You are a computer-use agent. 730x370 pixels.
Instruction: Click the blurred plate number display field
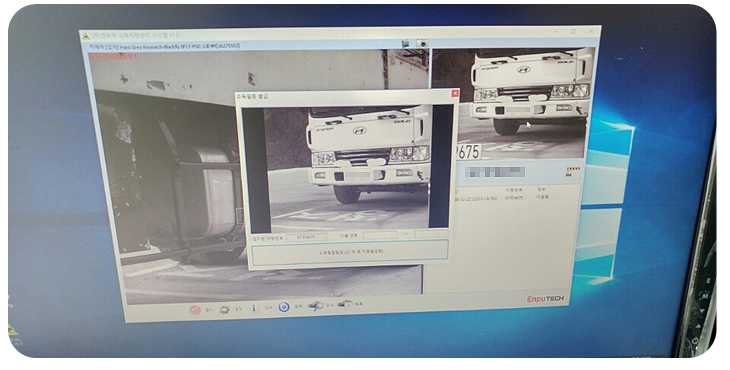click(x=495, y=172)
